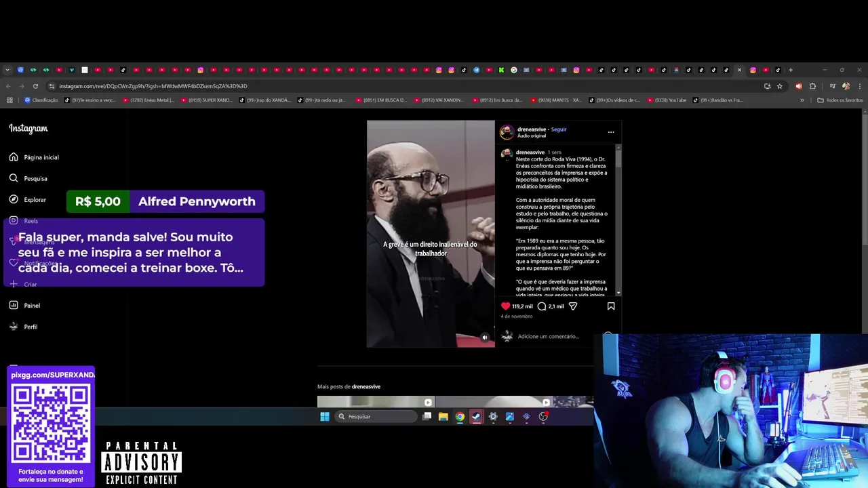This screenshot has height=488, width=868.
Task: Open (8159) SUPER XAND bookmark
Action: point(207,100)
